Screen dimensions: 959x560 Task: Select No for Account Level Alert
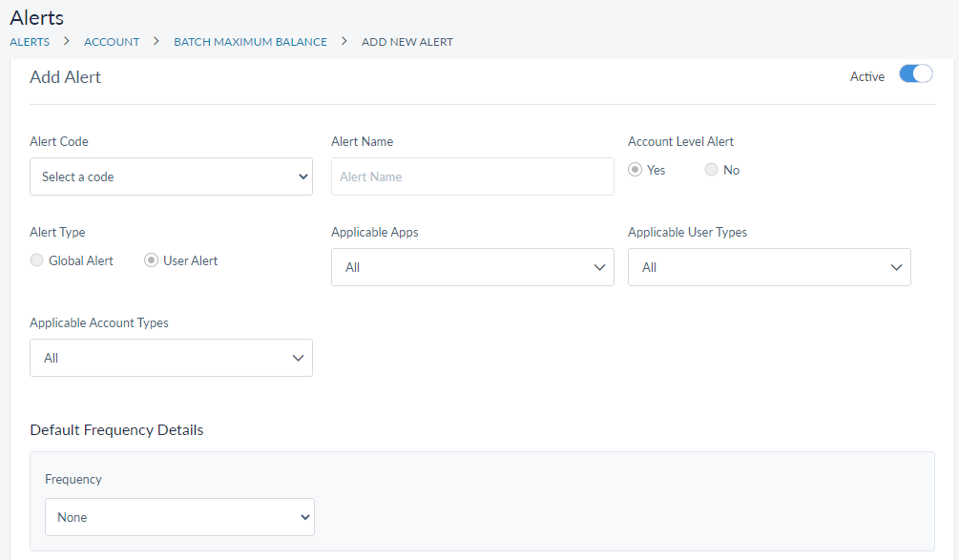coord(712,170)
